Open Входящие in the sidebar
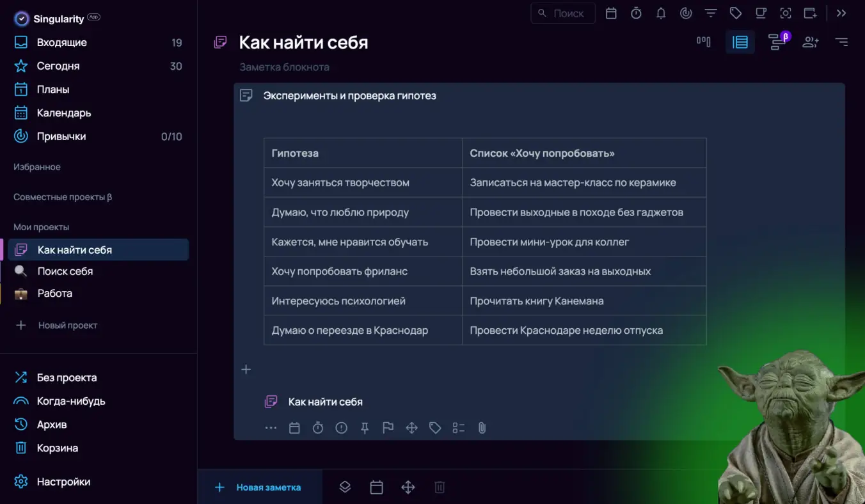Image resolution: width=865 pixels, height=504 pixels. 62,43
